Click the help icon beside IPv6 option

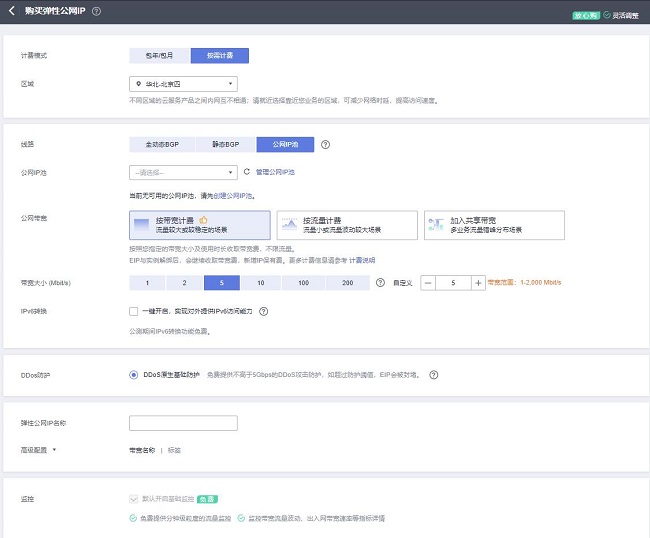coord(264,311)
